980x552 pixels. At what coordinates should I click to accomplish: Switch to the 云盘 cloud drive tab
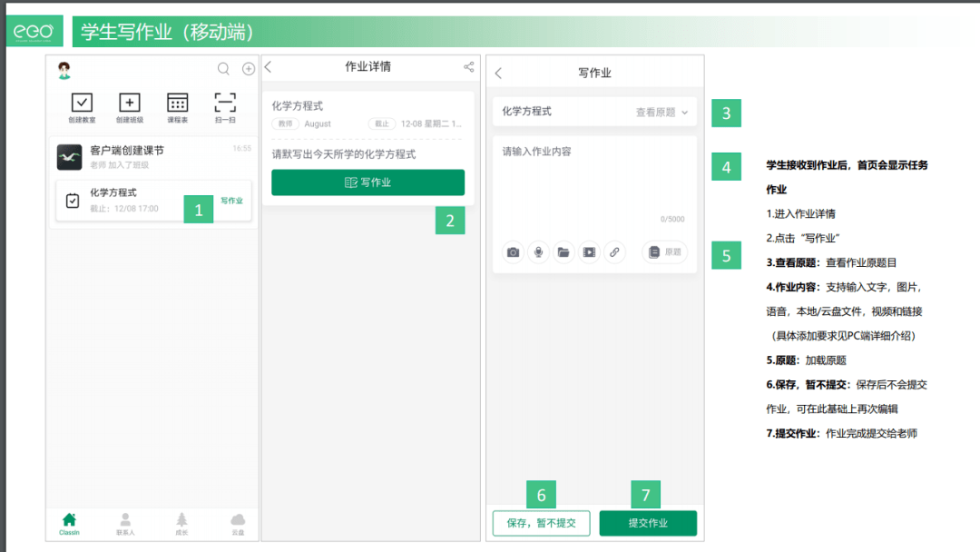point(238,524)
